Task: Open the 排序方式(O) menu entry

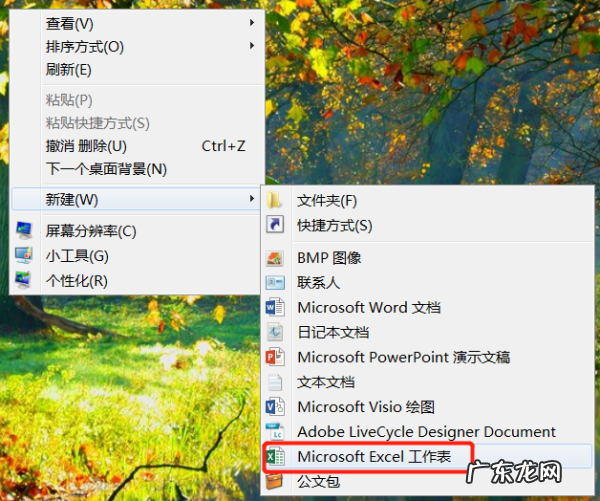Action: pos(137,47)
